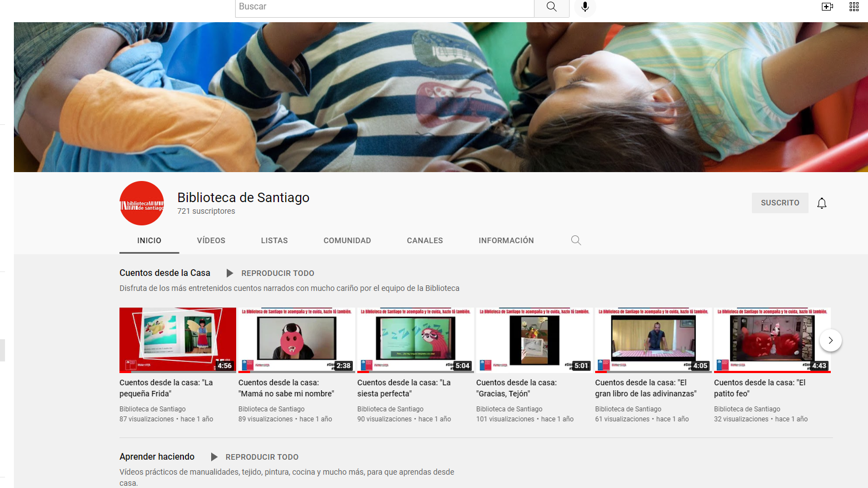This screenshot has width=868, height=488.
Task: Open the VÍDEOS tab
Action: click(x=211, y=240)
